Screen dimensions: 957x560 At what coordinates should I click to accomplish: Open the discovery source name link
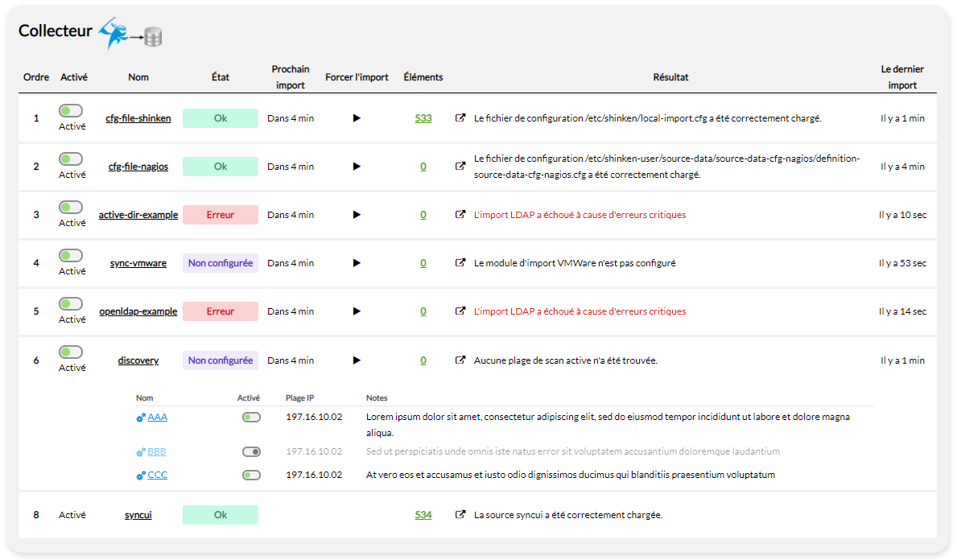(x=138, y=360)
